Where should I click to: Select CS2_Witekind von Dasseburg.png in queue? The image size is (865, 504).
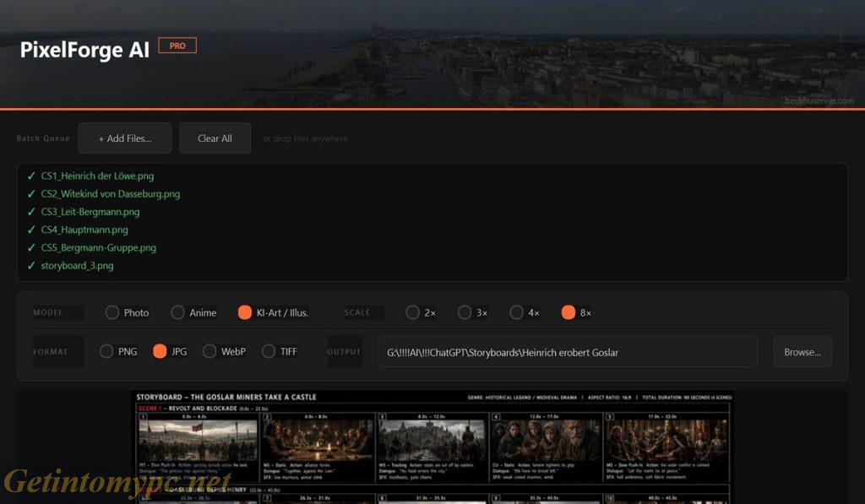coord(111,194)
